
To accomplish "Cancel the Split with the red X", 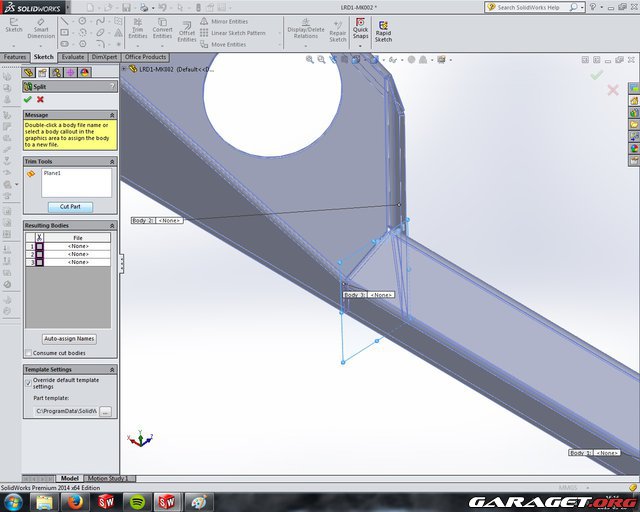I will [x=40, y=99].
